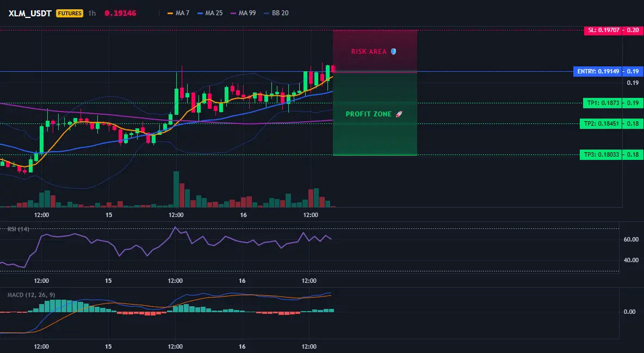Image resolution: width=644 pixels, height=353 pixels.
Task: Click the 60.00 RSI axis value
Action: pyautogui.click(x=631, y=239)
